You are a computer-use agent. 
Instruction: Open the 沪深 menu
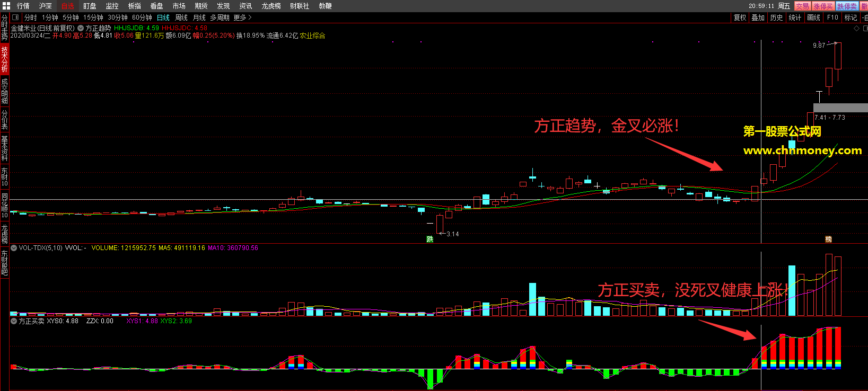pyautogui.click(x=46, y=6)
